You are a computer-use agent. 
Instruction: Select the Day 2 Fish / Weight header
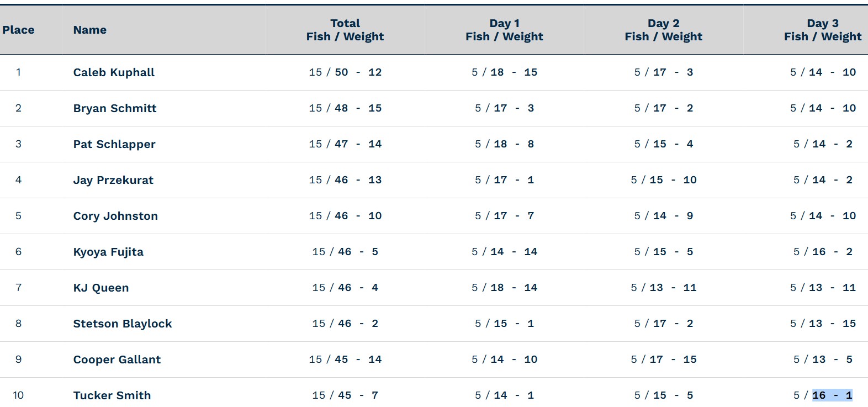tap(664, 30)
